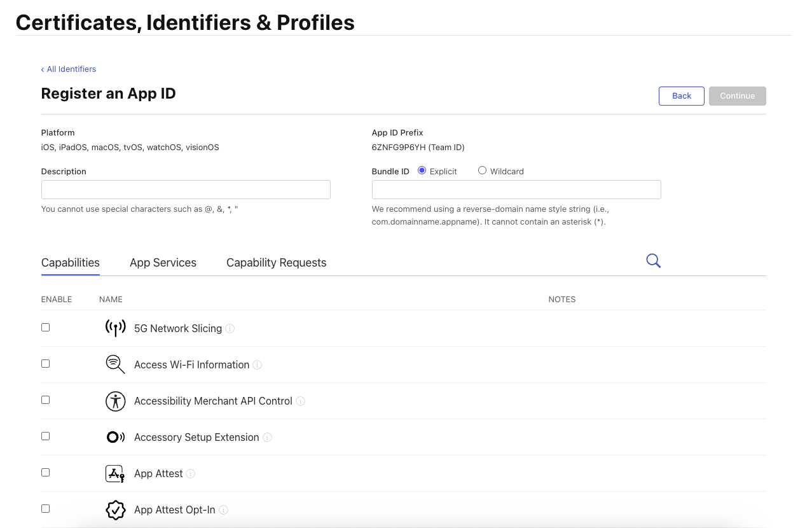Open the Capability Requests tab

click(276, 263)
